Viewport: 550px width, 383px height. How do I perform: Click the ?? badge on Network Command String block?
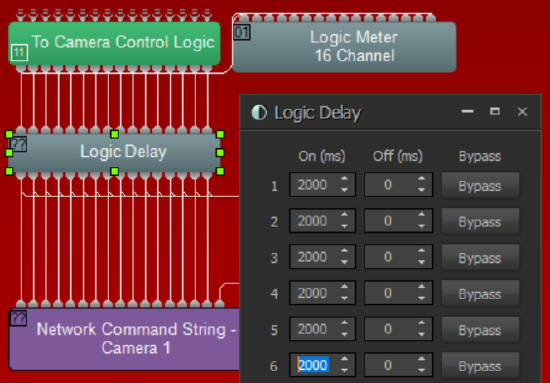point(18,318)
